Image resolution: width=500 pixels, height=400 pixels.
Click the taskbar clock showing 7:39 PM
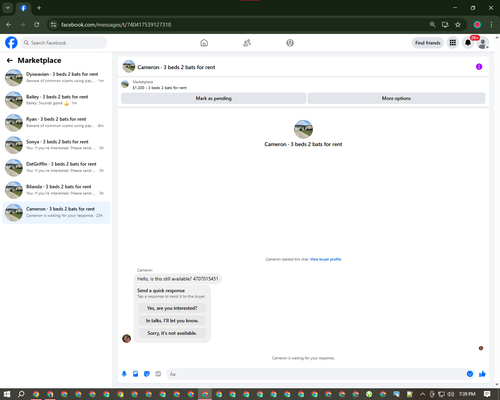tap(467, 394)
